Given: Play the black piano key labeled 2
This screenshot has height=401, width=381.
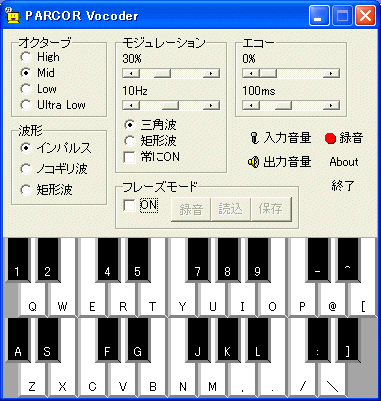Looking at the screenshot, I should pos(47,260).
